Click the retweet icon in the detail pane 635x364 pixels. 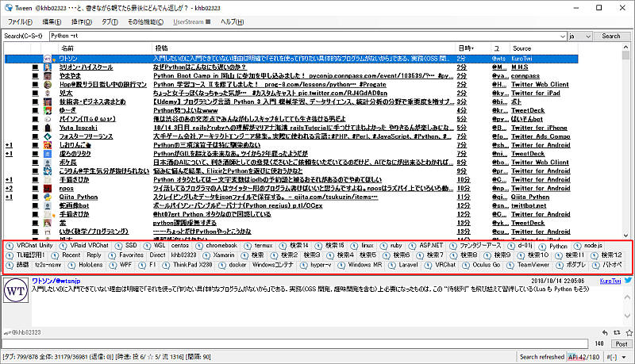(617, 332)
